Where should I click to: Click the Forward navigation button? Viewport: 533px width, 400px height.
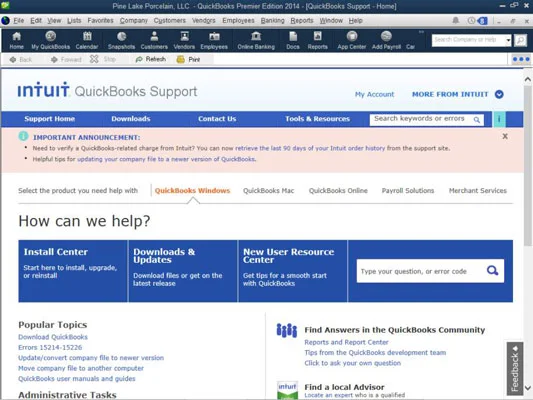(x=66, y=59)
